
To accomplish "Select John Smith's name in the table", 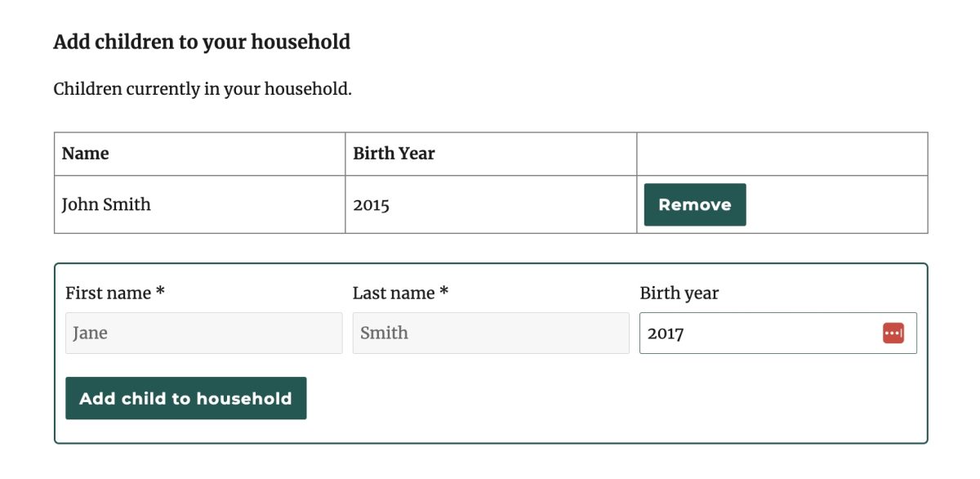I will click(x=106, y=204).
